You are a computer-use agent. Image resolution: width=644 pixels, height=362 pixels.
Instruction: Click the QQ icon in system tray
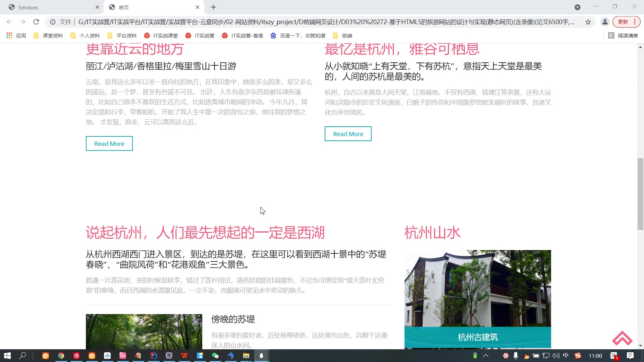[x=525, y=356]
